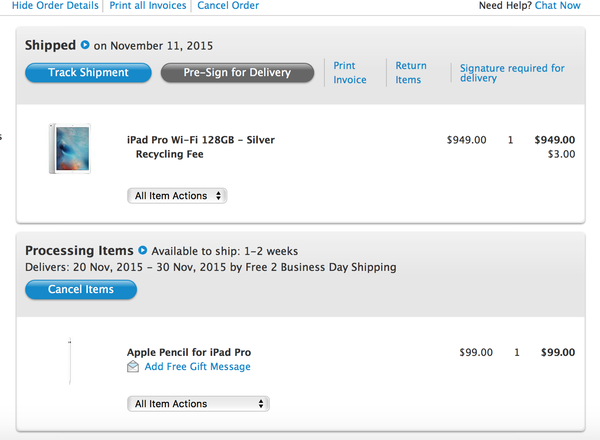Open the Print Invoice link
600x440 pixels.
(x=350, y=73)
